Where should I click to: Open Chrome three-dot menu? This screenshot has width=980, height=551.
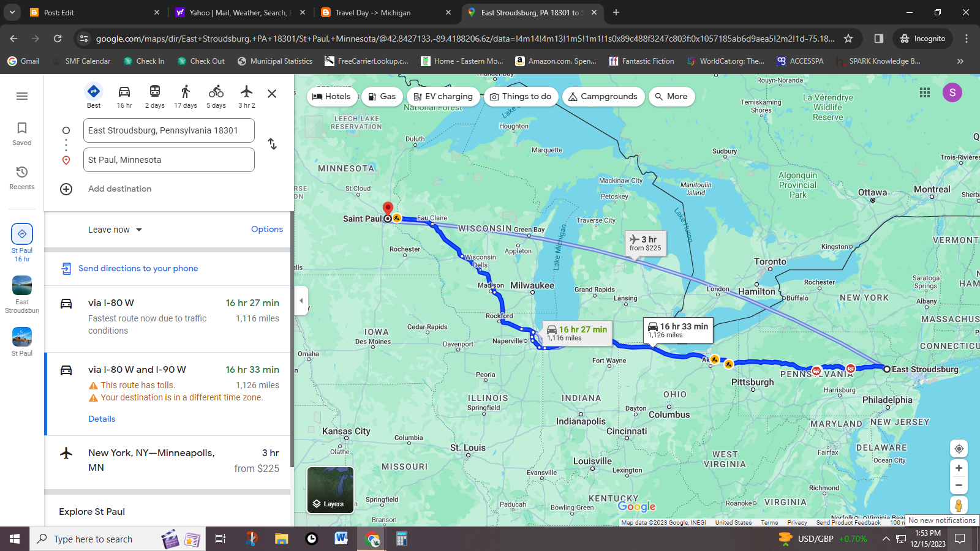(x=967, y=39)
